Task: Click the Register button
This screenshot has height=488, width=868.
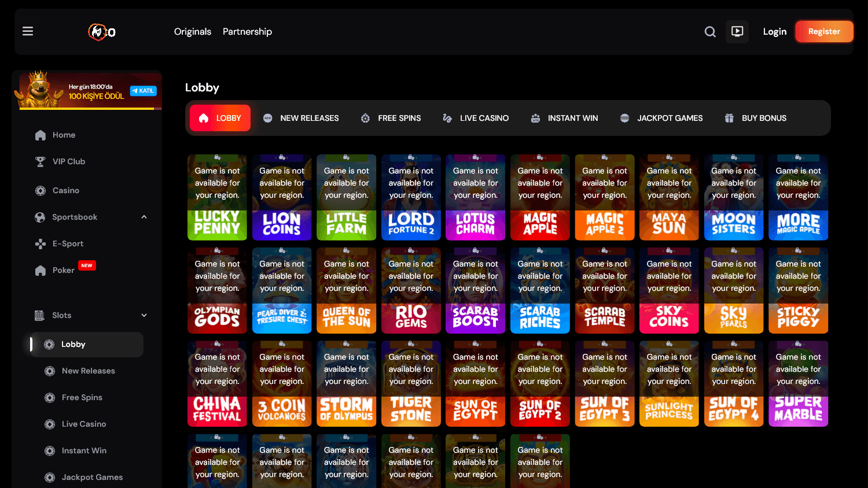Action: tap(824, 31)
